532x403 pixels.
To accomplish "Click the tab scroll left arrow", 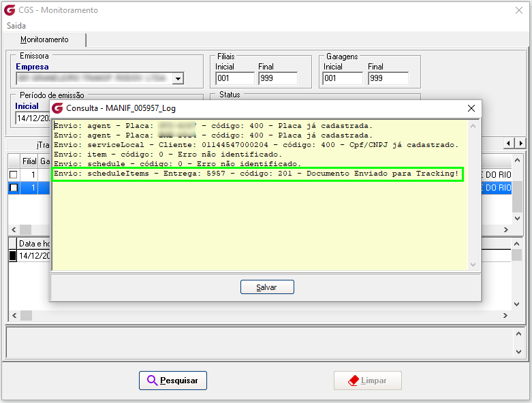I will pos(508,144).
